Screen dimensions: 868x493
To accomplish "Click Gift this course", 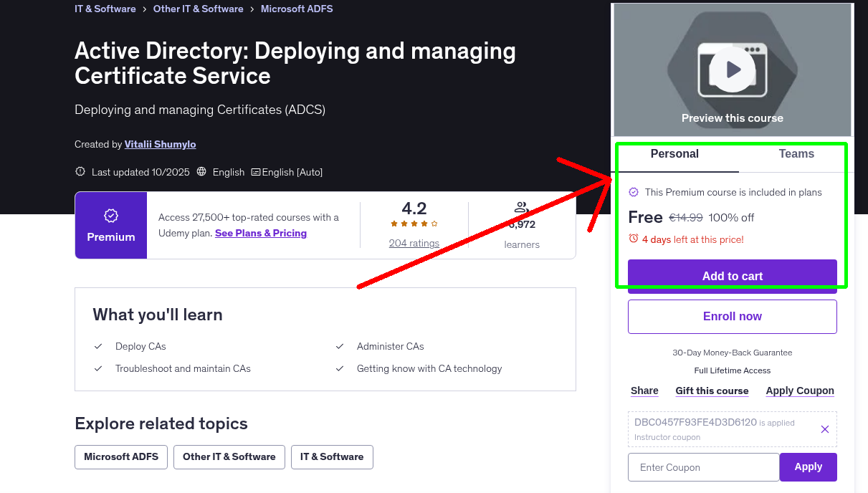I will [712, 391].
